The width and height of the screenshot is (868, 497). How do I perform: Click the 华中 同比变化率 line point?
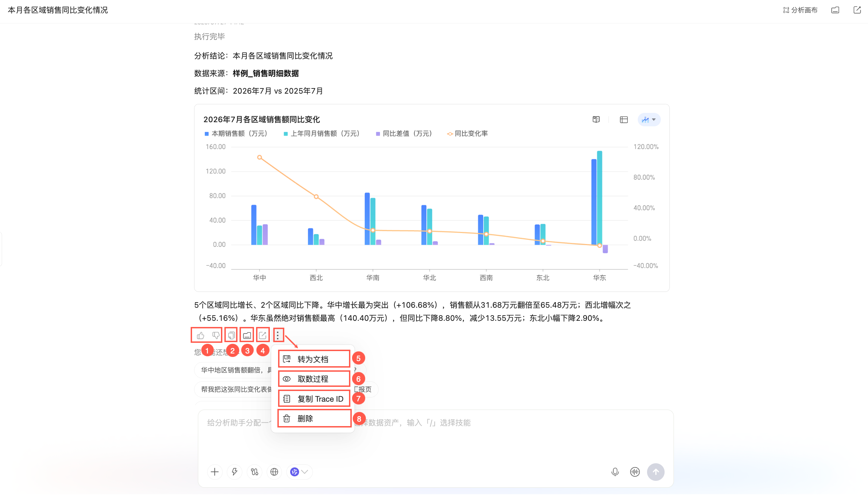pyautogui.click(x=260, y=157)
